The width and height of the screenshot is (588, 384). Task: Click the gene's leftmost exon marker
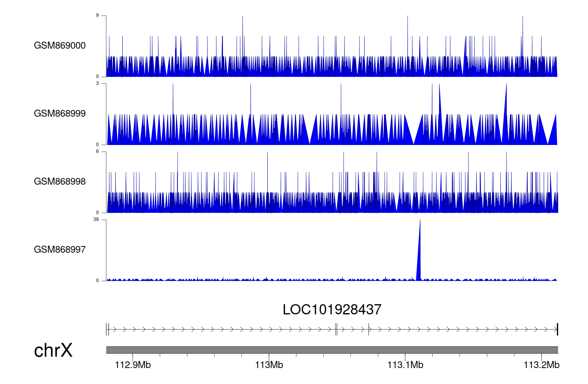pos(107,330)
